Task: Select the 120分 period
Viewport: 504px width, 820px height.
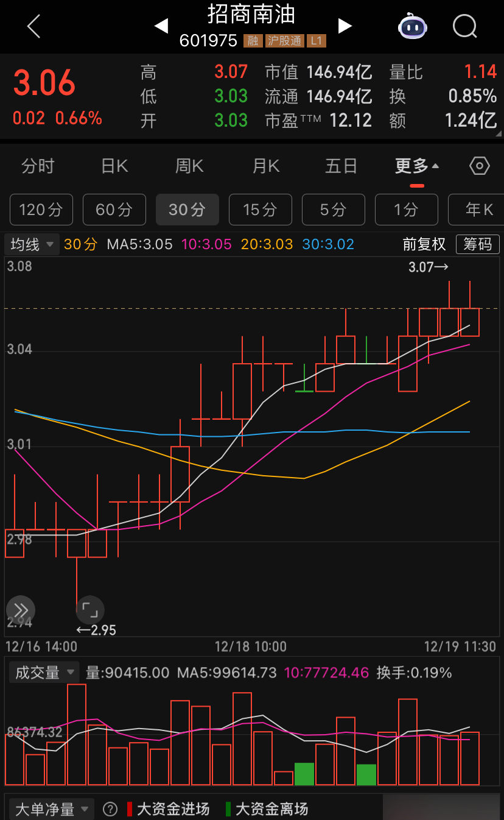Action: tap(41, 210)
